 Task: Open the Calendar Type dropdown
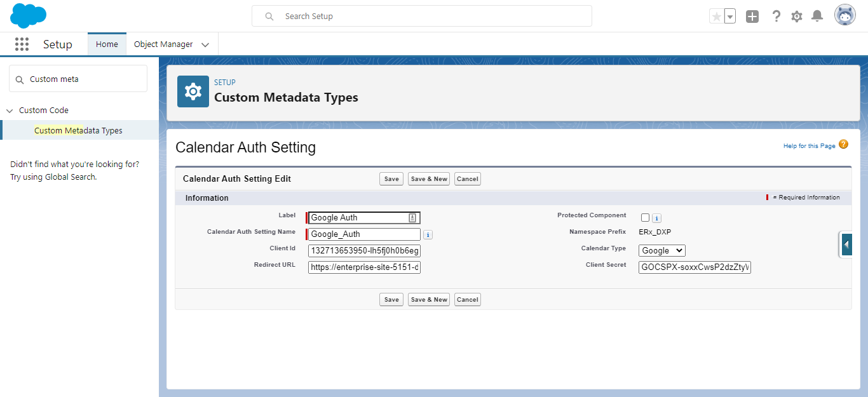pyautogui.click(x=661, y=251)
